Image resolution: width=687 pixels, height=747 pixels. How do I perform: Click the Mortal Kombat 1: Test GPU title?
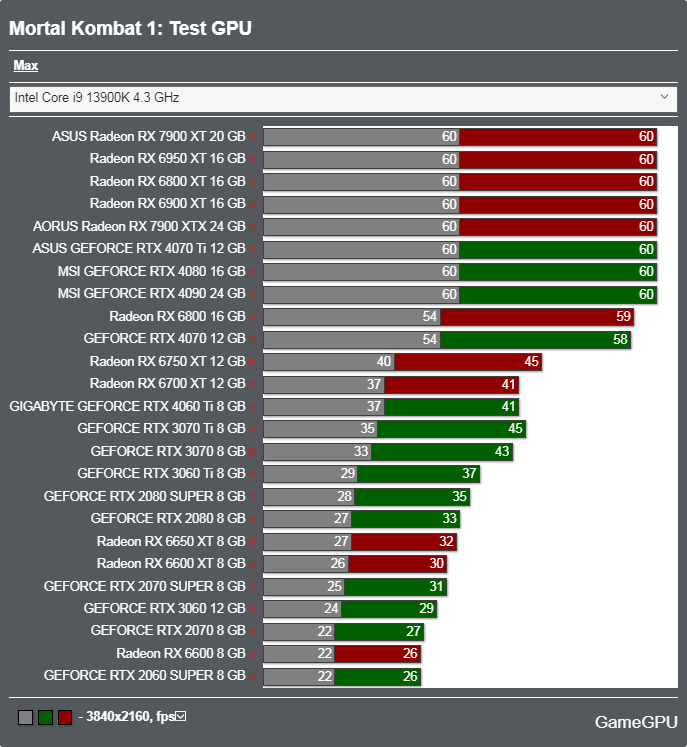click(x=130, y=28)
